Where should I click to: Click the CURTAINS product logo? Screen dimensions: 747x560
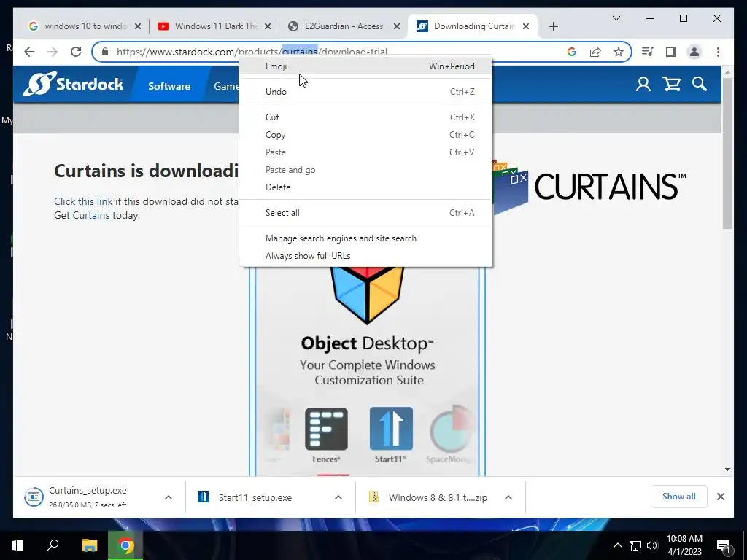click(x=589, y=187)
